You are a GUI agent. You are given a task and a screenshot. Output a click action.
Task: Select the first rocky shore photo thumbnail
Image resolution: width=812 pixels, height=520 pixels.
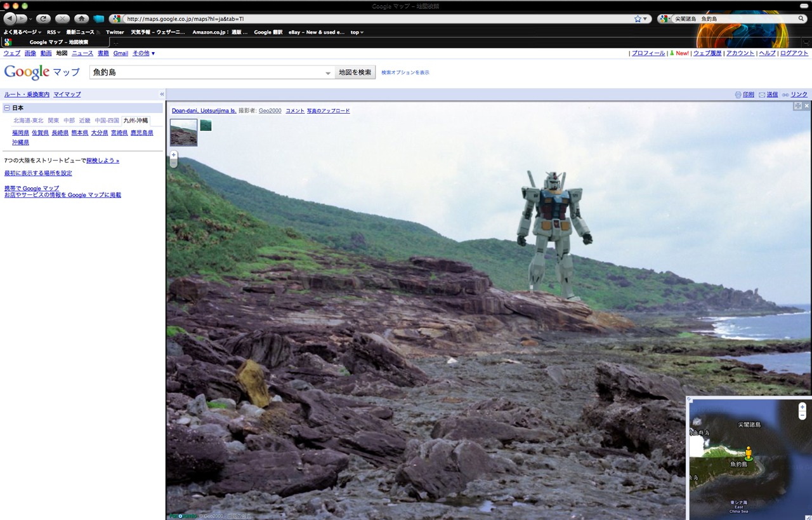[x=184, y=133]
